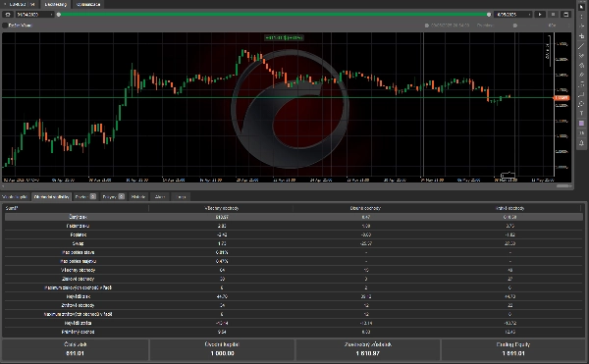This screenshot has height=364, width=589.
Task: Open the History tab in bottom panel
Action: 138,196
